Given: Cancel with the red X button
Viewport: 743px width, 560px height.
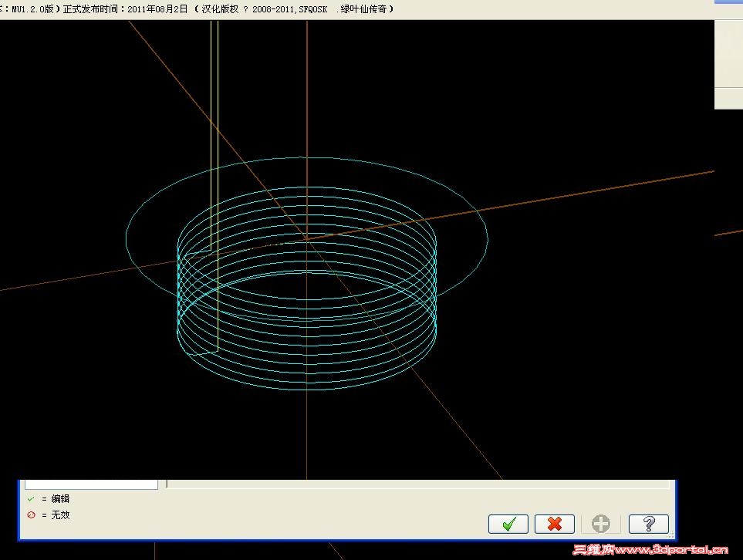Looking at the screenshot, I should click(555, 524).
